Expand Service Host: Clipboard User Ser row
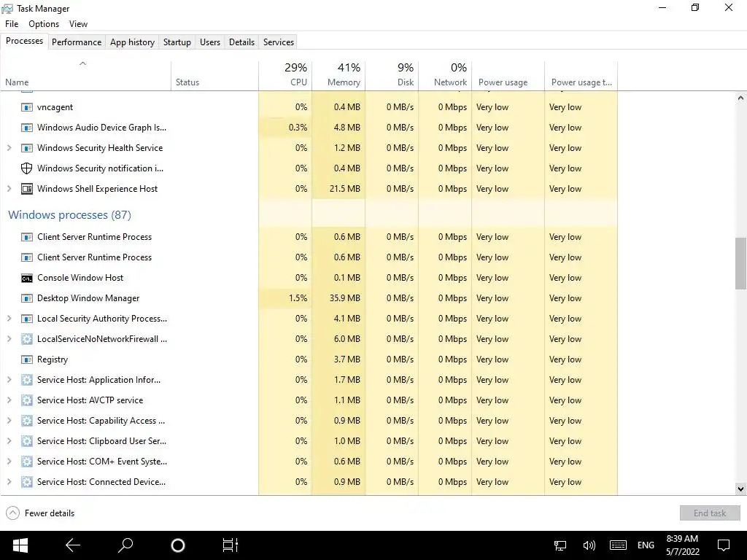Viewport: 747px width, 560px height. point(9,441)
